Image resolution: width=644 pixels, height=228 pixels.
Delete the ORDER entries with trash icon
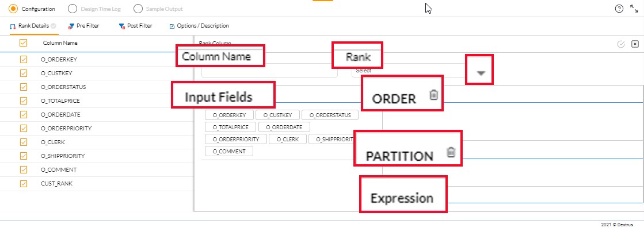pyautogui.click(x=434, y=95)
